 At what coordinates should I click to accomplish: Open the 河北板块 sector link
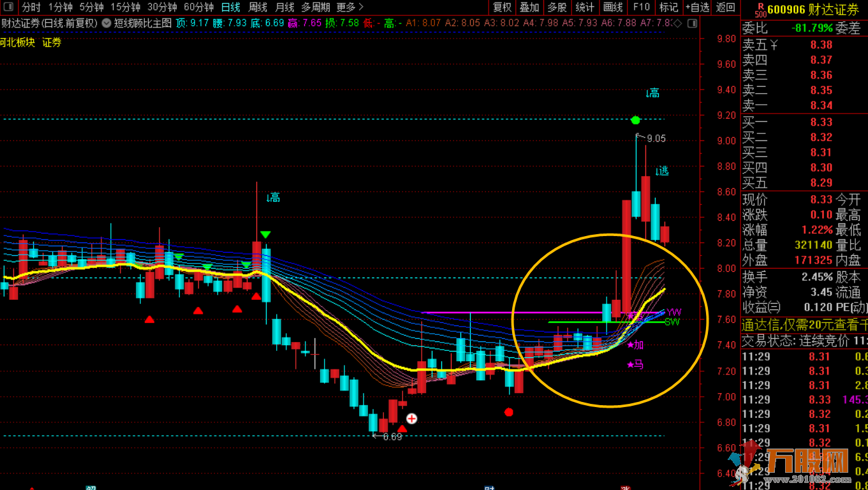click(x=18, y=43)
